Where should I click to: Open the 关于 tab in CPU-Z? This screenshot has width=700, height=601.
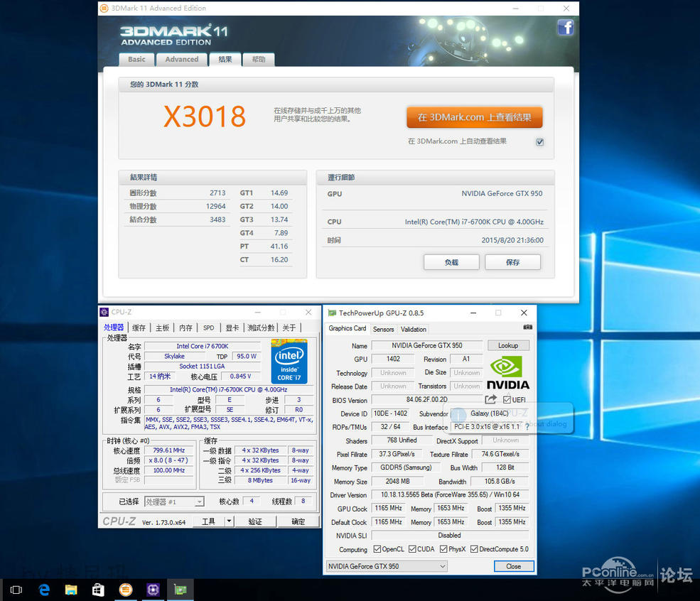point(289,327)
